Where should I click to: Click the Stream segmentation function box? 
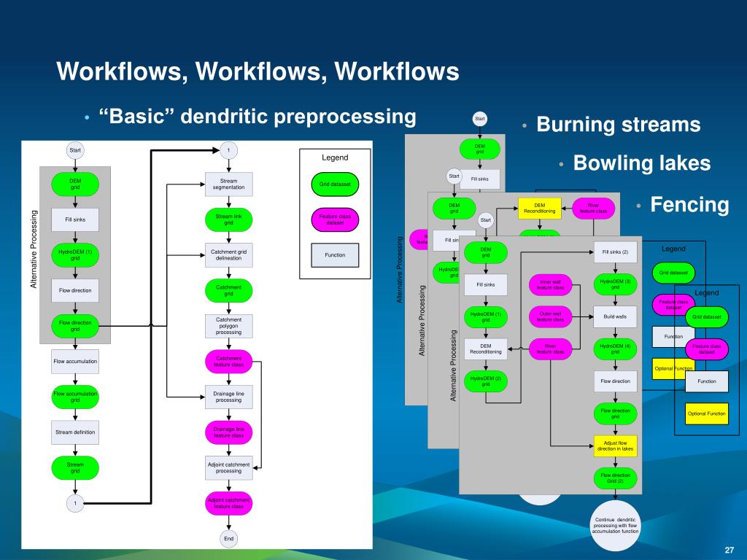coord(228,184)
